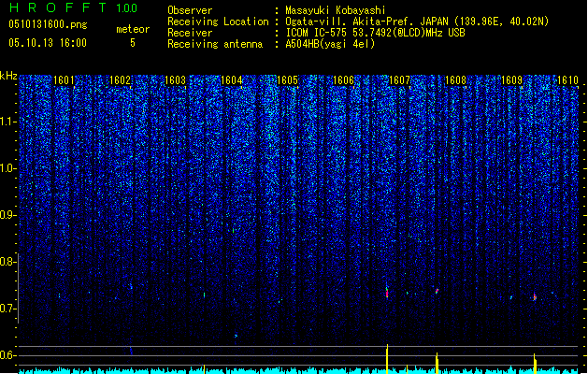Screen dimensions: 588x374
Task: Click time marker 1602
Action: coord(120,80)
